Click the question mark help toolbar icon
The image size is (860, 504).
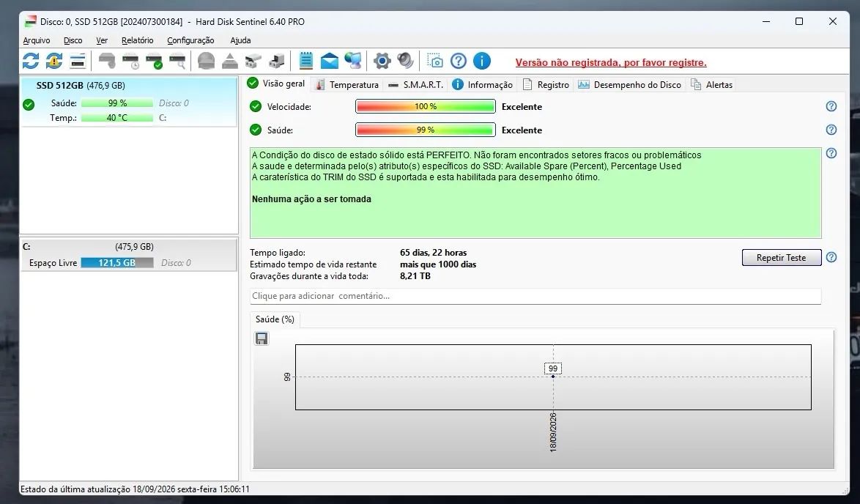459,61
